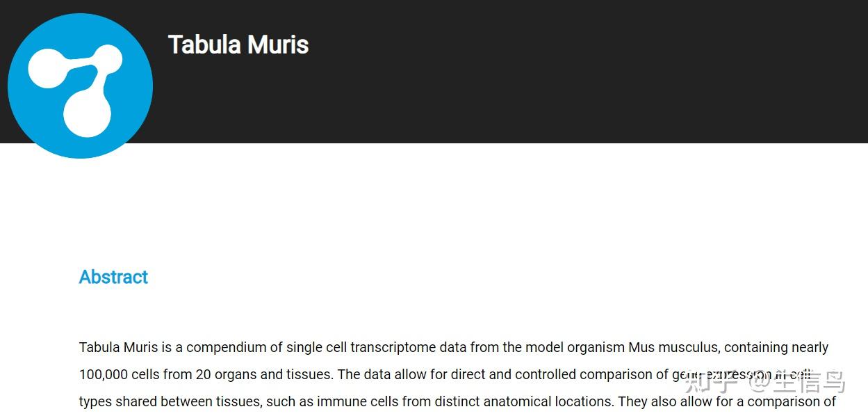Click the Zhihu "知乎 @生信鸟" watermark

coord(763,381)
